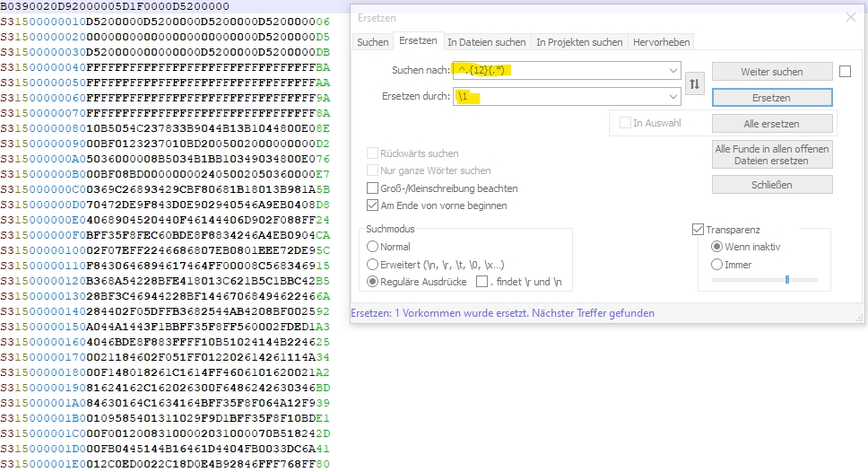Click the Schließen button

[x=771, y=184]
